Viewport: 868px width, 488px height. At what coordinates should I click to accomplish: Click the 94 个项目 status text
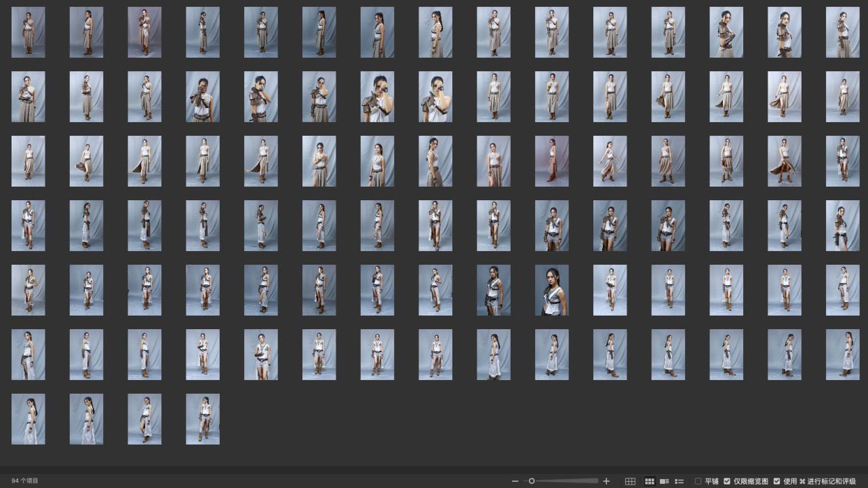click(x=25, y=481)
